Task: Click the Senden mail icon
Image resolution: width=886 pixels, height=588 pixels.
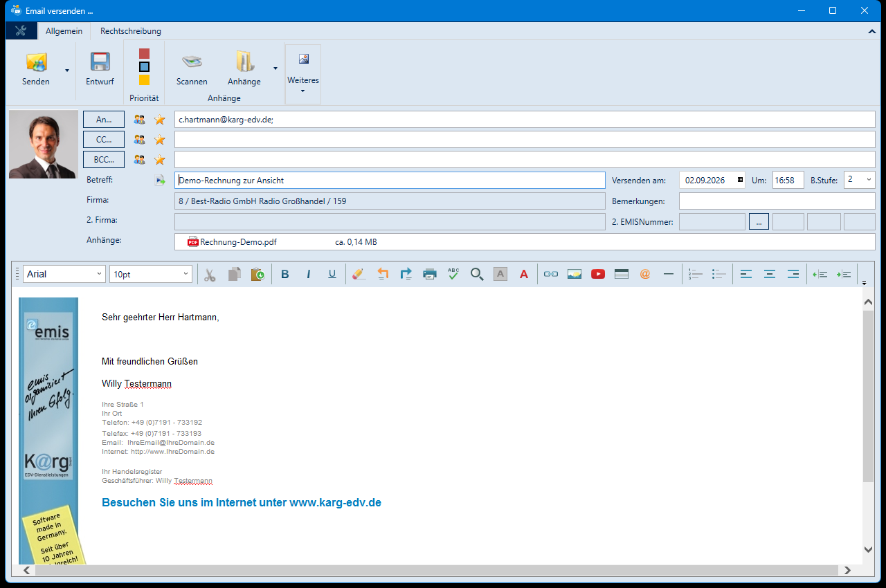Action: 36,62
